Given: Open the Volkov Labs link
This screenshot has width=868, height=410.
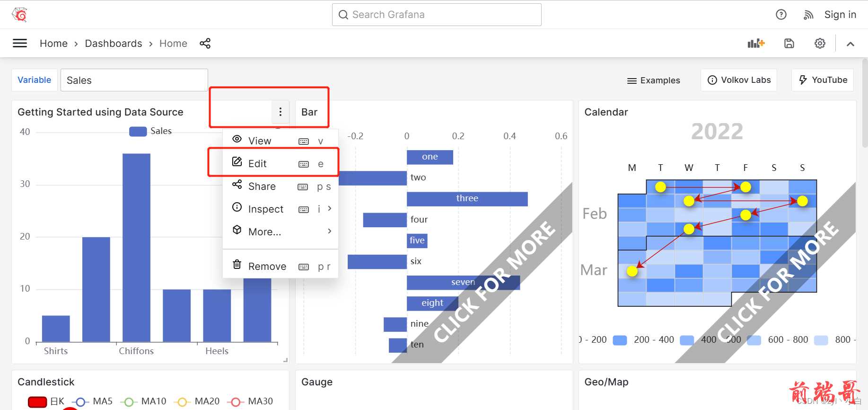Looking at the screenshot, I should pyautogui.click(x=739, y=80).
